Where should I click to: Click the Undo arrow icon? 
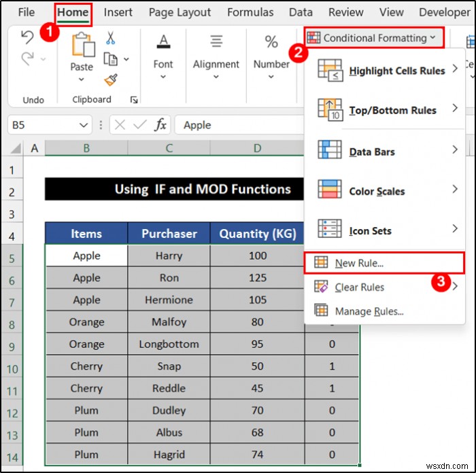click(28, 37)
